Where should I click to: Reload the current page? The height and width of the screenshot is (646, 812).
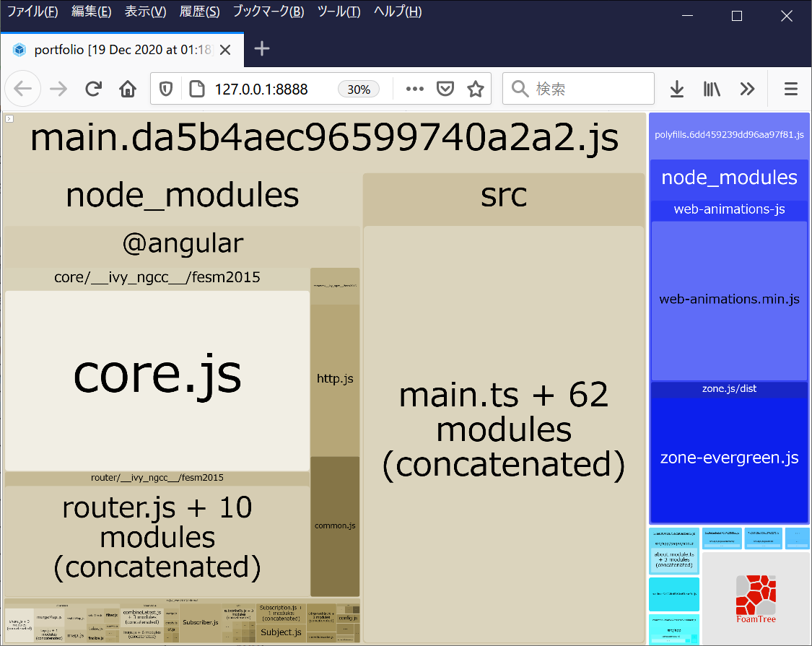click(93, 89)
